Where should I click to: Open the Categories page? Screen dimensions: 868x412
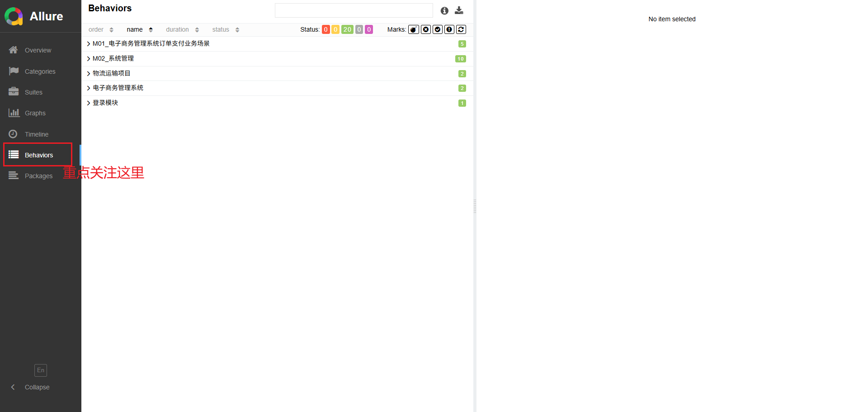(41, 71)
